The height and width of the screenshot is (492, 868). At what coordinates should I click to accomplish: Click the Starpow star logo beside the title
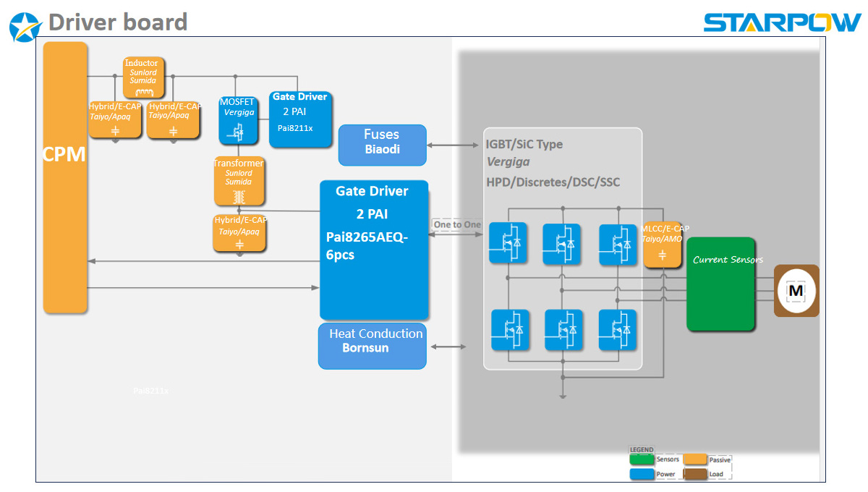coord(25,27)
